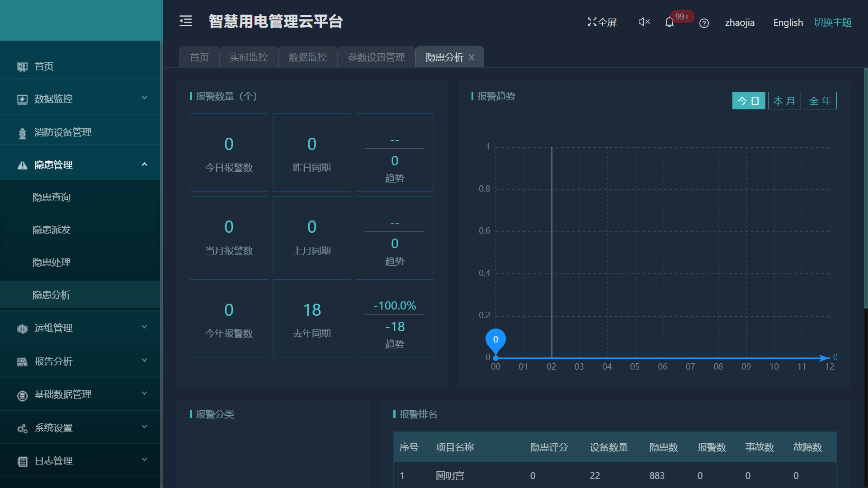Open notifications via the bell icon

[670, 22]
